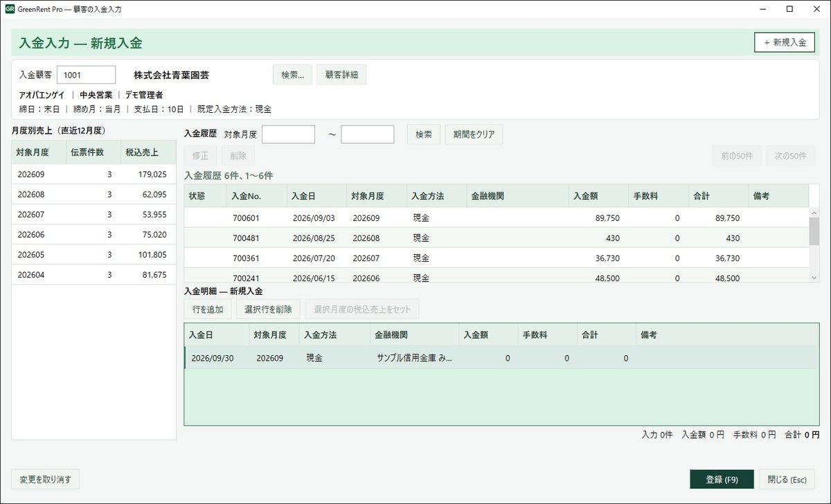Click 入金額 36,730 in history
Viewport: 831px width, 504px height.
pos(607,258)
